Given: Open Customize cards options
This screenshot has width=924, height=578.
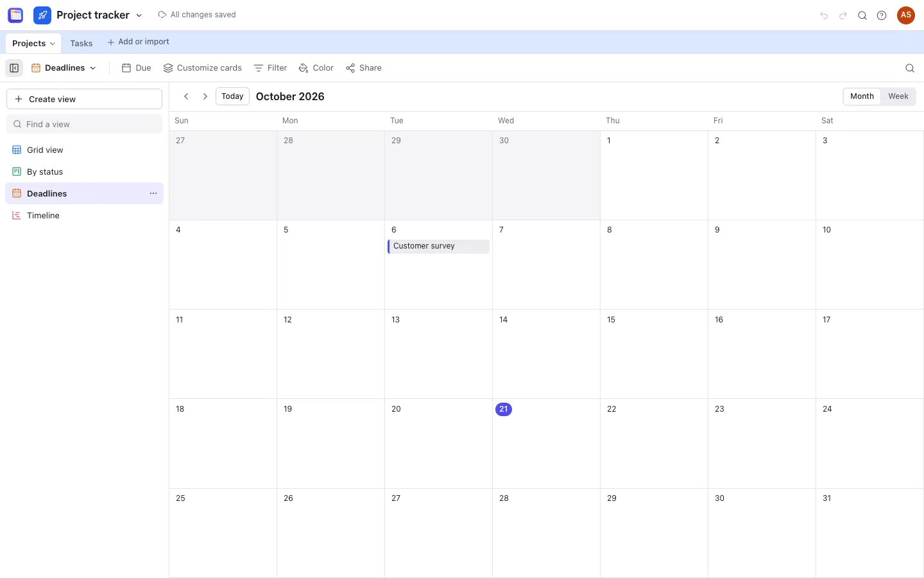Looking at the screenshot, I should pyautogui.click(x=203, y=68).
